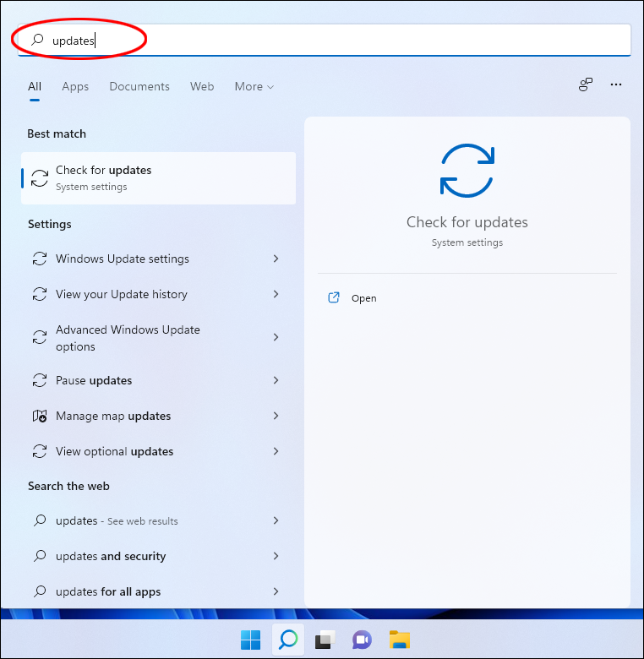Select Pause updates result

(x=159, y=380)
